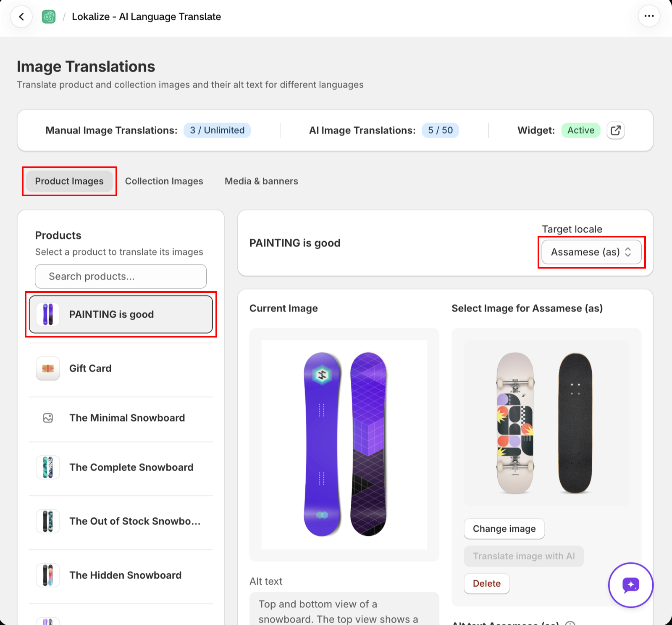Open the Target locale Assamese dropdown
This screenshot has height=625, width=672.
(591, 252)
